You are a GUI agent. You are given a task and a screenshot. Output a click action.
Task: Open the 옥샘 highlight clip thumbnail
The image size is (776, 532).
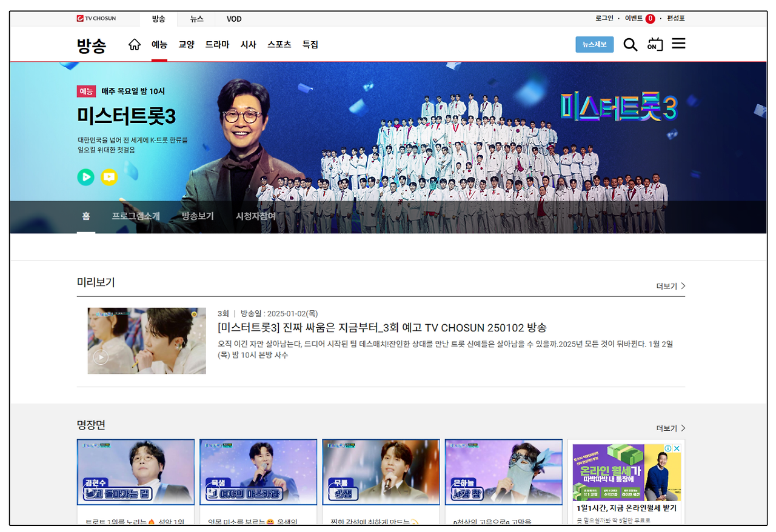click(x=258, y=472)
